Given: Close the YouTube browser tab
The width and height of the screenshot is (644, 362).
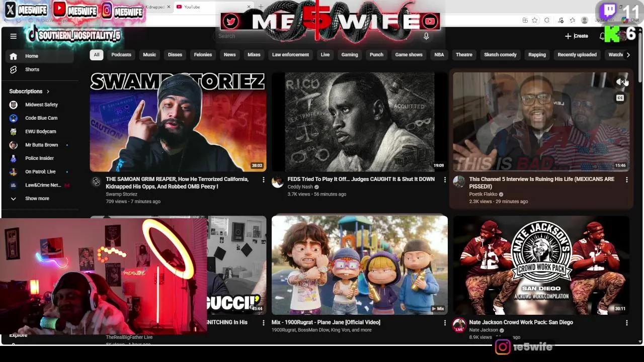Looking at the screenshot, I should [249, 7].
